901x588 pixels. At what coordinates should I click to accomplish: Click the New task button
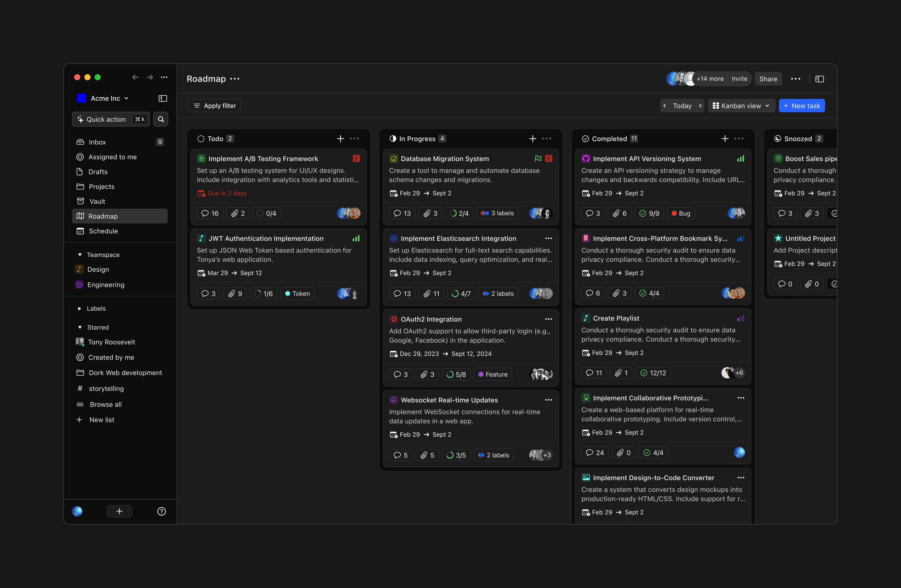coord(802,106)
